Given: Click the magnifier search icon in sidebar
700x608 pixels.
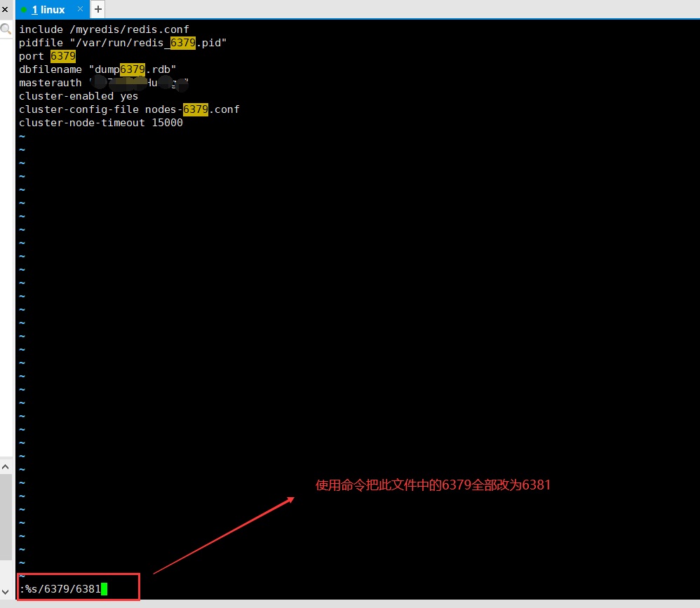Looking at the screenshot, I should [x=6, y=29].
